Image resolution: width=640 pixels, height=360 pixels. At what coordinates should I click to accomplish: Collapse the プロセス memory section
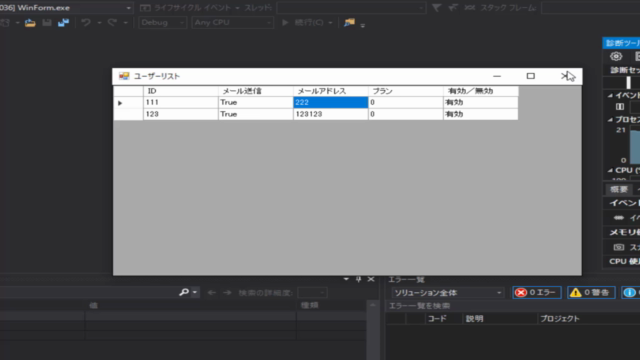click(x=610, y=120)
